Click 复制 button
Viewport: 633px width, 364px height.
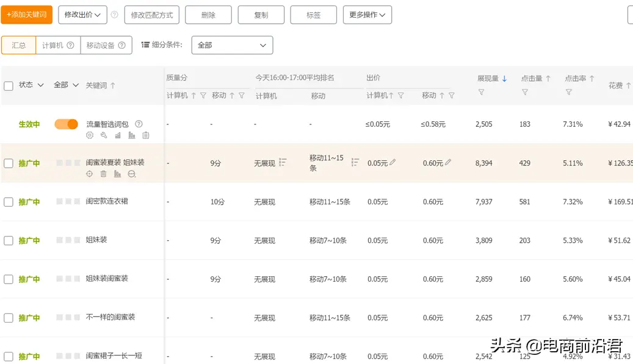[261, 15]
